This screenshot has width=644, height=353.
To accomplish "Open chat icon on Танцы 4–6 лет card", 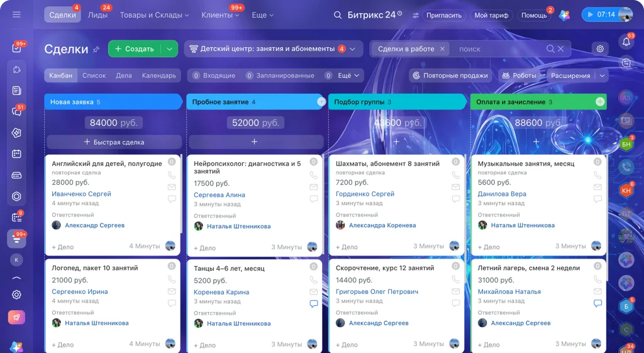I will click(x=313, y=304).
